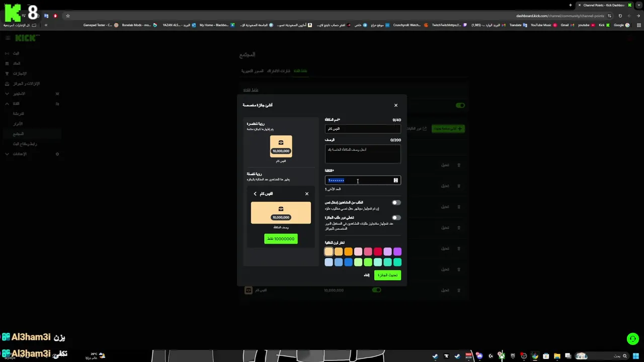
Task: Select the light blue color swatch
Action: 329,262
